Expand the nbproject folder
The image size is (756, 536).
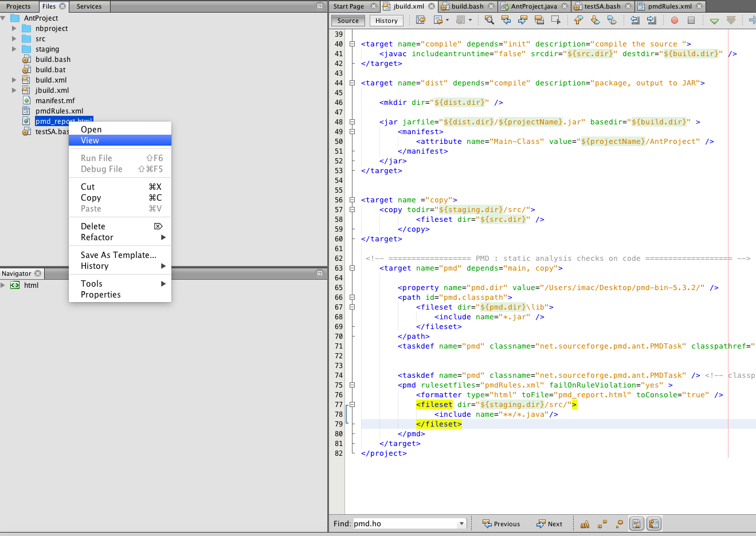click(x=14, y=29)
